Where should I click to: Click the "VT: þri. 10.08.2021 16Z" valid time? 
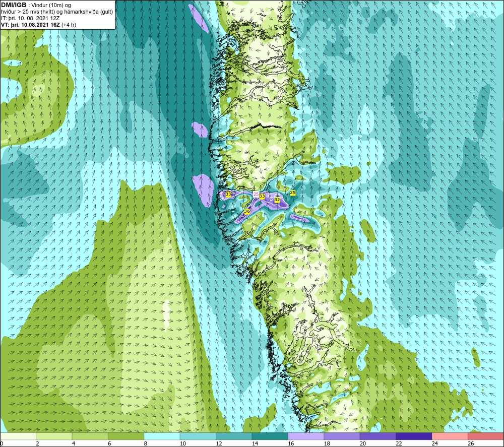click(x=30, y=25)
